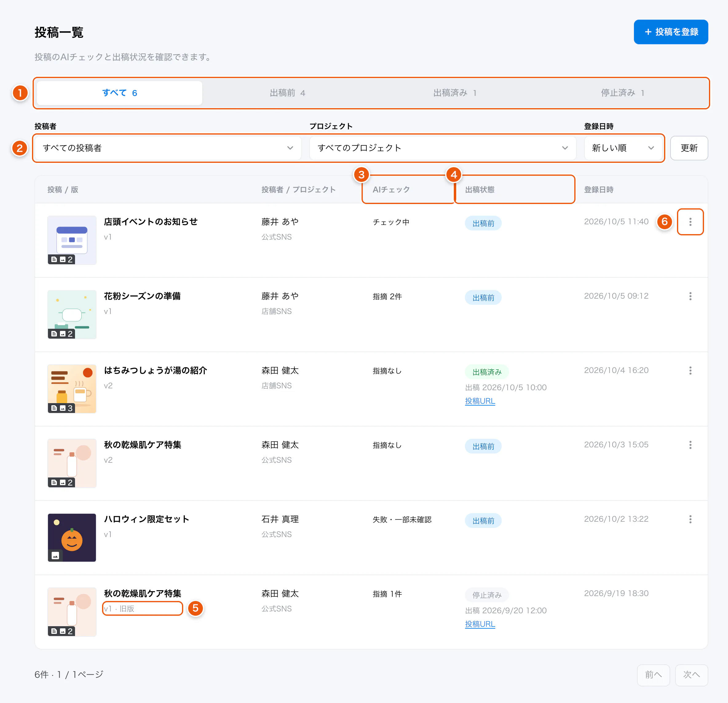
Task: Open 投稿URL link for はちみつしょうが湯の紹介
Action: (480, 401)
